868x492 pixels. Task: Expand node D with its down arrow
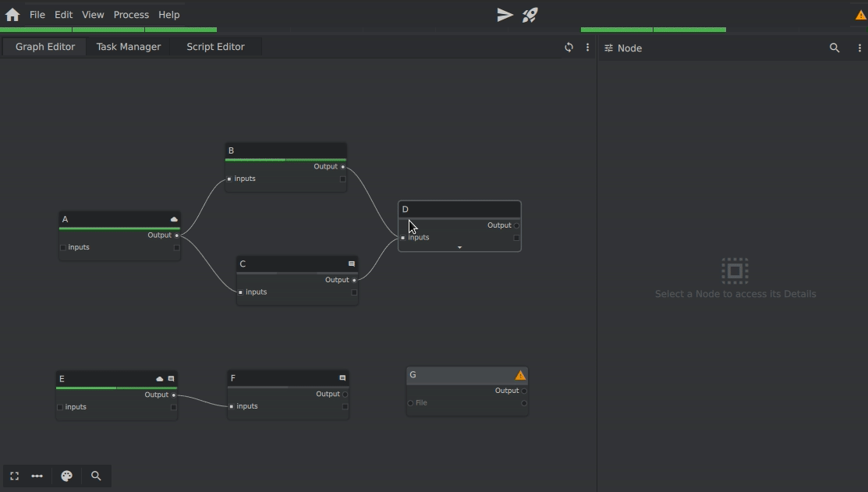coord(459,248)
